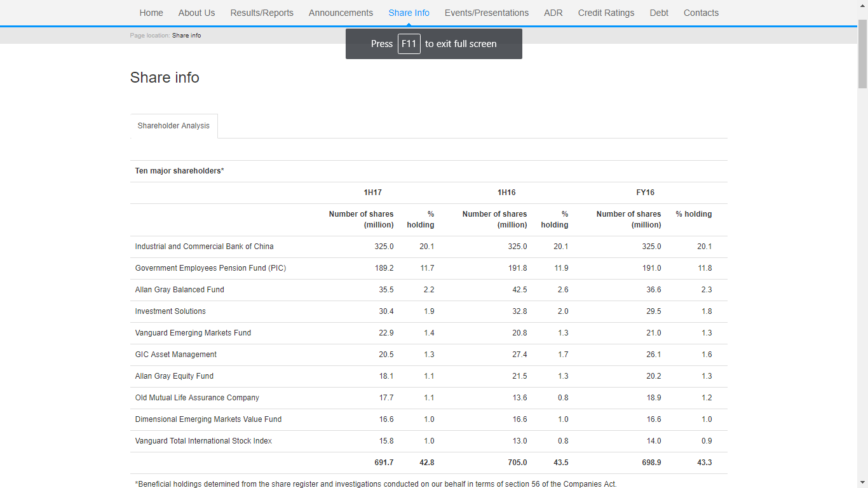Click the 698.9 total shares value

point(651,463)
